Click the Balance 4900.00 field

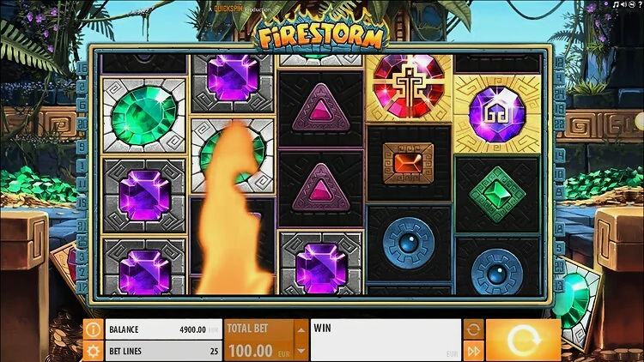click(164, 329)
